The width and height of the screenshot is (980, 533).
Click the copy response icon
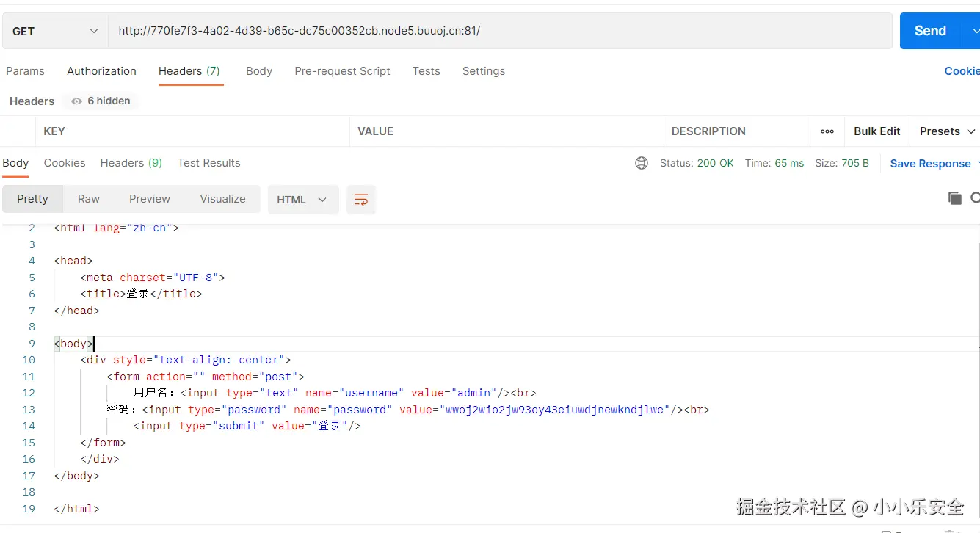(954, 197)
